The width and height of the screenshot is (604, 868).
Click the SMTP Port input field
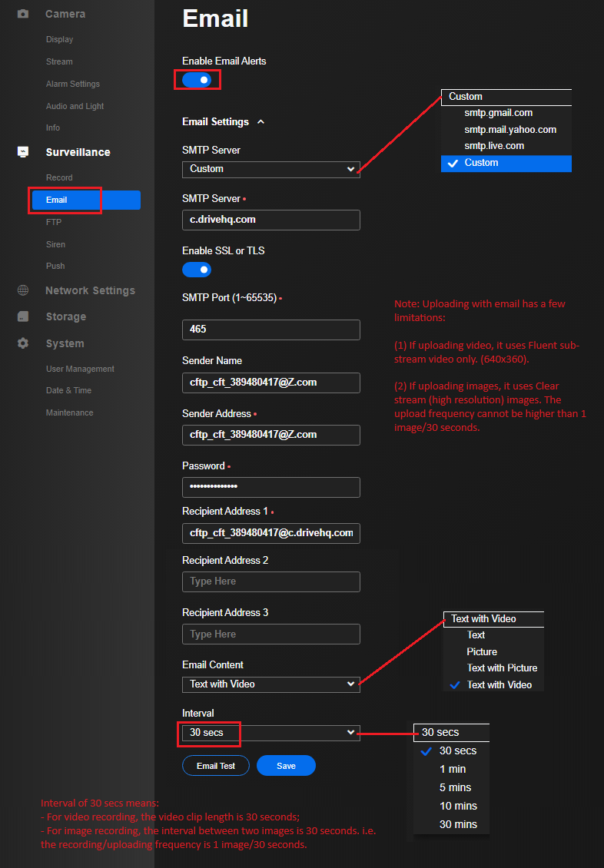pos(270,330)
